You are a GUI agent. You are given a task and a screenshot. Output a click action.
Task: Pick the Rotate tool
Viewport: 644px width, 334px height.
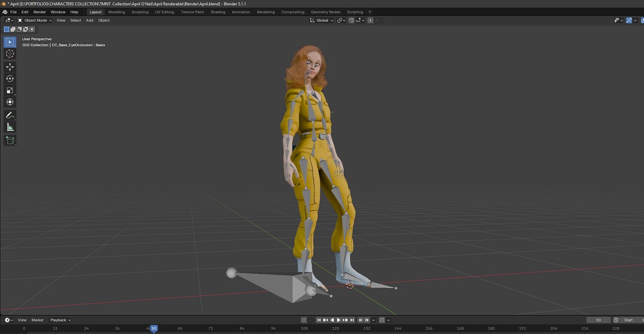point(10,79)
